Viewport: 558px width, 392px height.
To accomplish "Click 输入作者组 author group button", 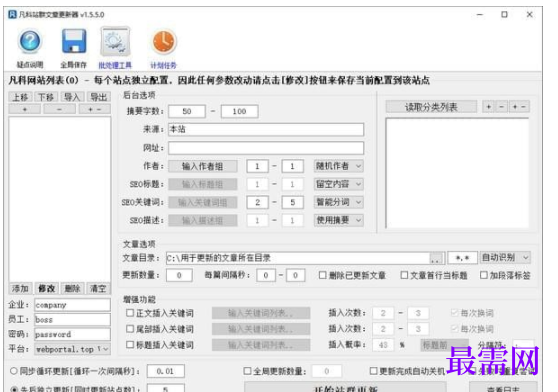I will pos(202,166).
